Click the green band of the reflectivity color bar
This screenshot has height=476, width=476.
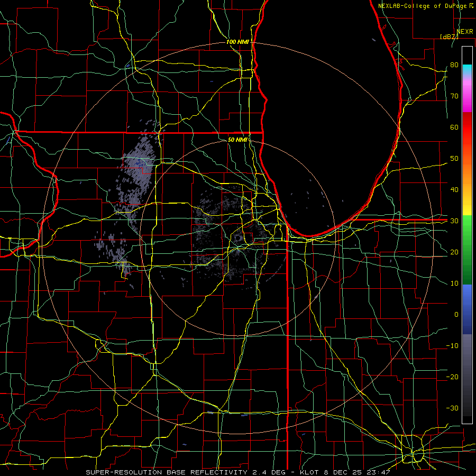point(467,250)
